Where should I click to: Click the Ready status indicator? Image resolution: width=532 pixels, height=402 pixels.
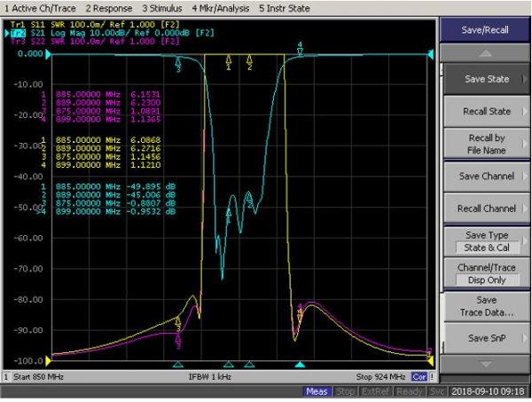pyautogui.click(x=409, y=391)
